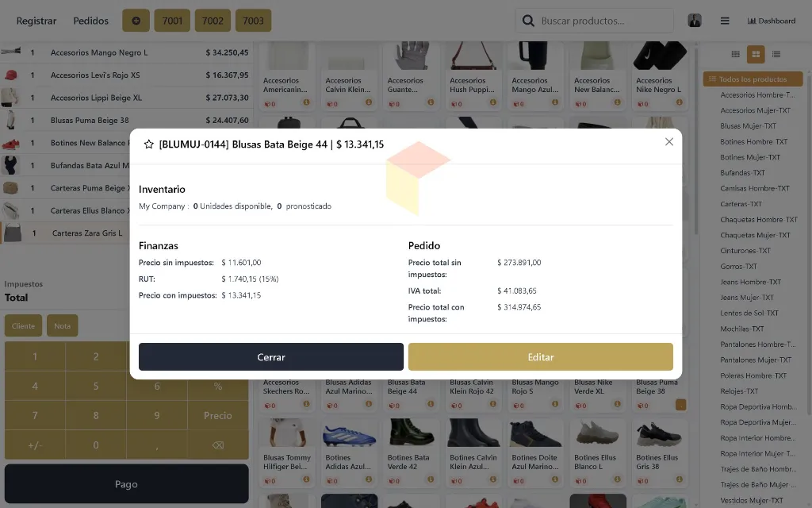Open info icon on Botines Ellus Gris 38
812x508 pixels.
679,479
